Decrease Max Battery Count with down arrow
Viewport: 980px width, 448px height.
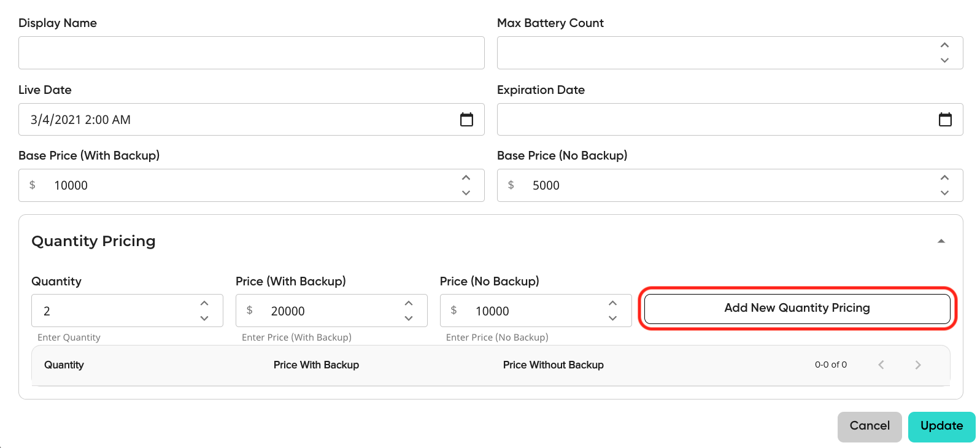click(944, 60)
